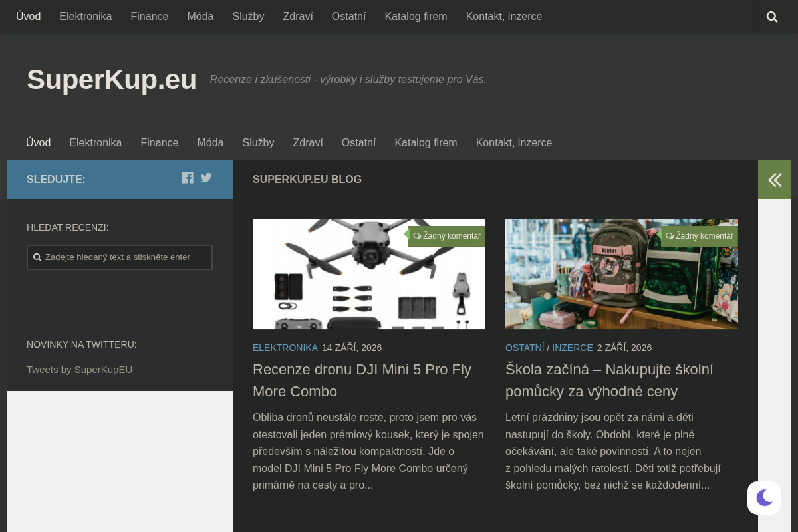This screenshot has height=532, width=798.
Task: Open Recenze dronu DJI Mini 5 Pro title
Action: (x=362, y=380)
